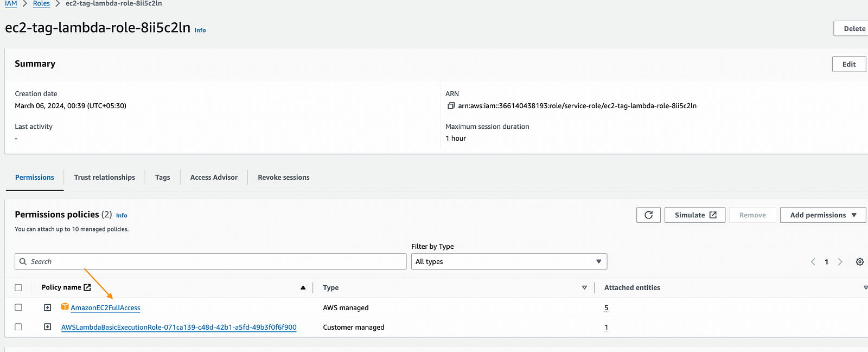Click the creation date 'March 06, 2024' value
868x352 pixels.
(71, 106)
